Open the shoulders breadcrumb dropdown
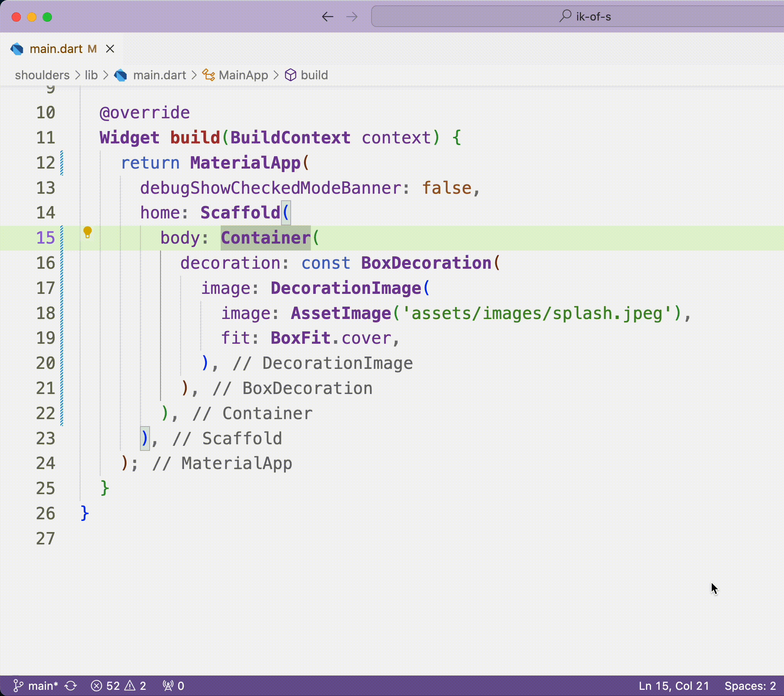This screenshot has width=784, height=696. (x=42, y=75)
